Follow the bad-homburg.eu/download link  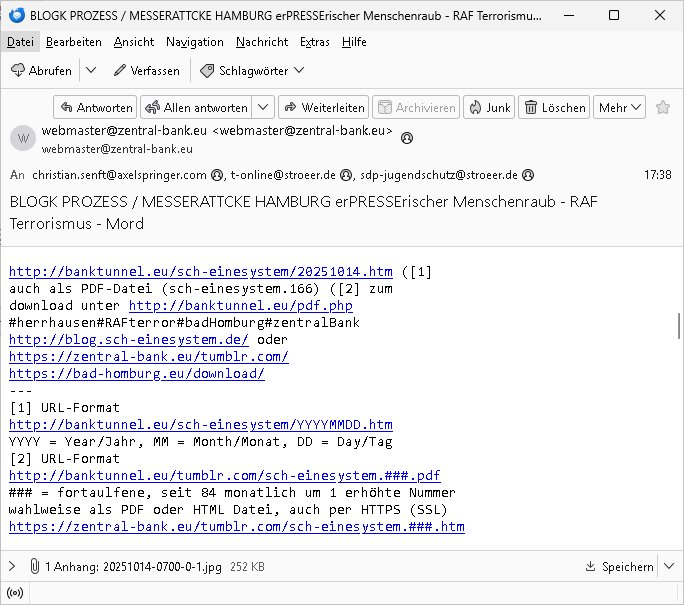[136, 374]
